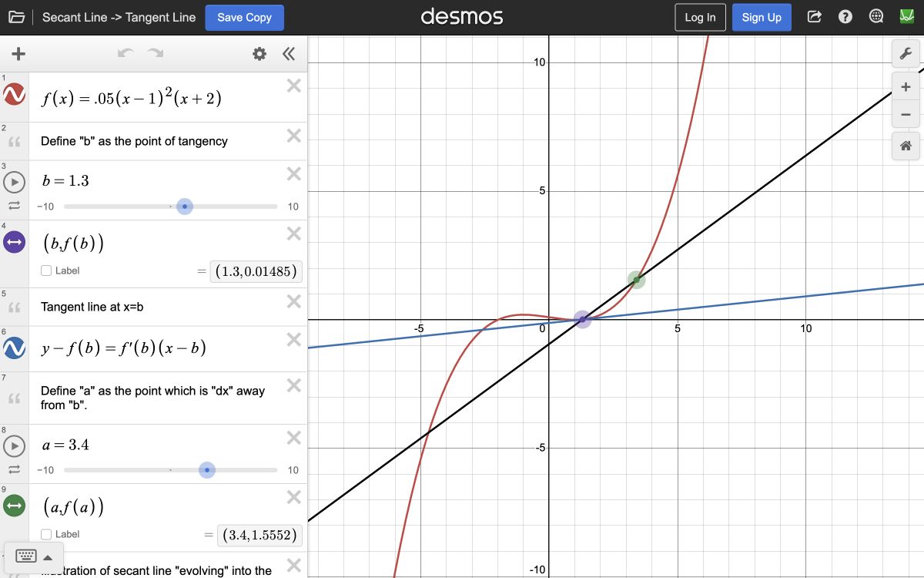This screenshot has height=578, width=924.
Task: Select the green point on the graph
Action: click(636, 280)
